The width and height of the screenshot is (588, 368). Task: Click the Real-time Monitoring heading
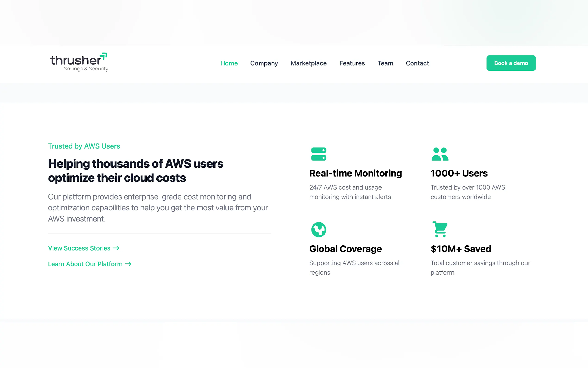tap(355, 173)
